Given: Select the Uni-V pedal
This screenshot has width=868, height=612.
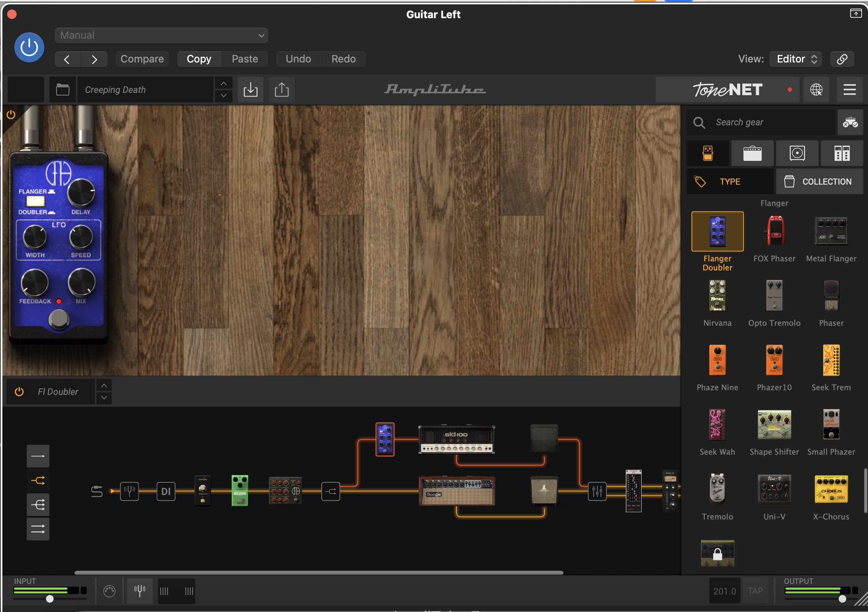Looking at the screenshot, I should (x=774, y=489).
